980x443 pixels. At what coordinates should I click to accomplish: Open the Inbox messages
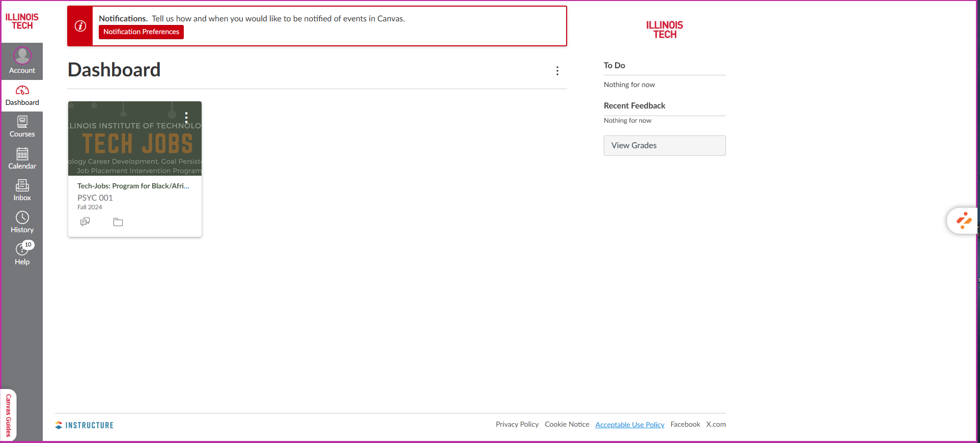tap(22, 191)
